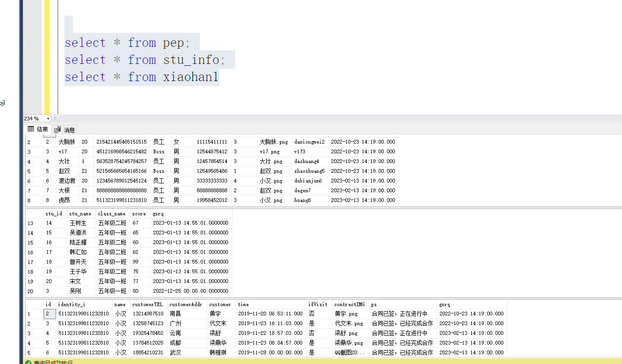The height and width of the screenshot is (364, 622).
Task: Select the stu_name column header
Action: point(81,213)
